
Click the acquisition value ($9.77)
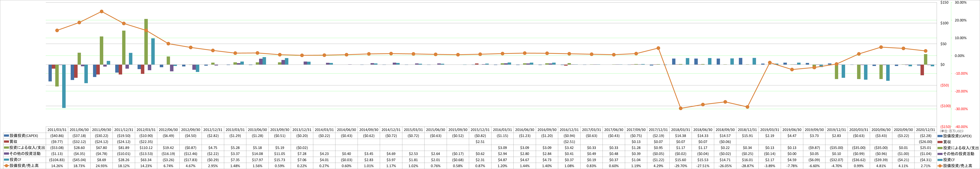[57, 142]
